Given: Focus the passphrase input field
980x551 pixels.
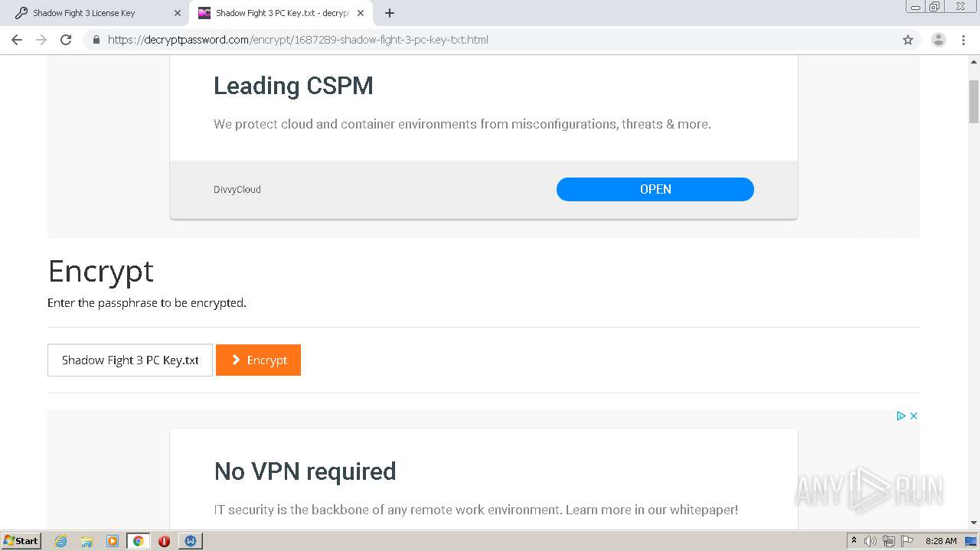Looking at the screenshot, I should 130,360.
